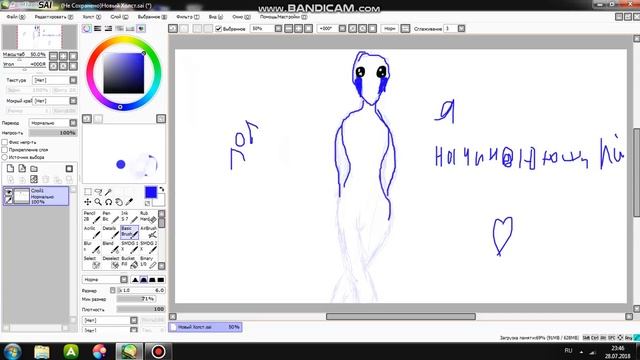Select the Details brush tool
This screenshot has width=640, height=360.
tap(111, 232)
